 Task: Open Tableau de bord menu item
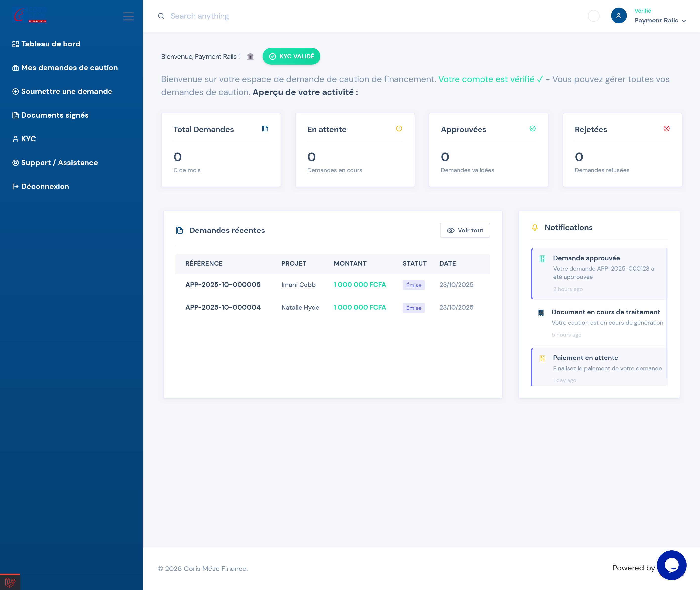click(x=50, y=44)
